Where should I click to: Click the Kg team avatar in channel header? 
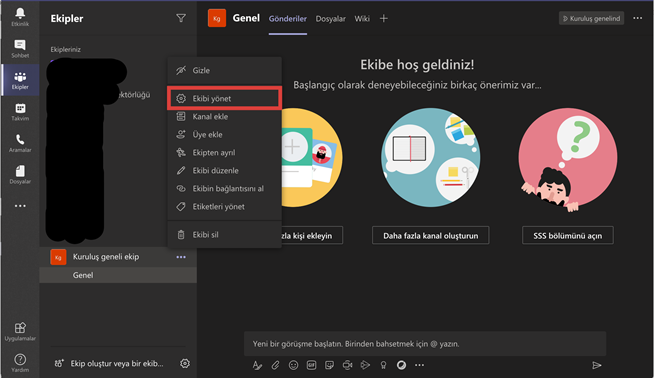217,18
